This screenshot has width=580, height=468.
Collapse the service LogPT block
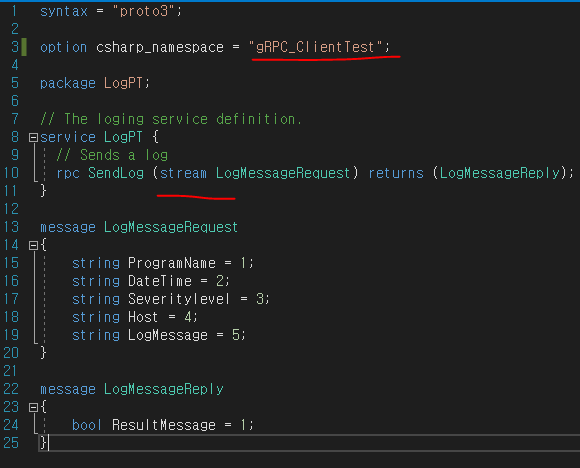tap(33, 138)
